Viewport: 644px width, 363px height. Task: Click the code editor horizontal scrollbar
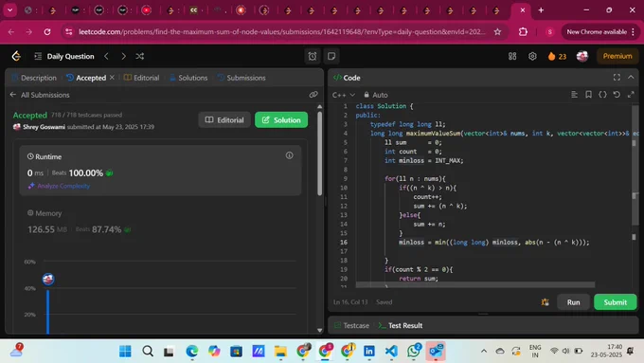pos(475,284)
